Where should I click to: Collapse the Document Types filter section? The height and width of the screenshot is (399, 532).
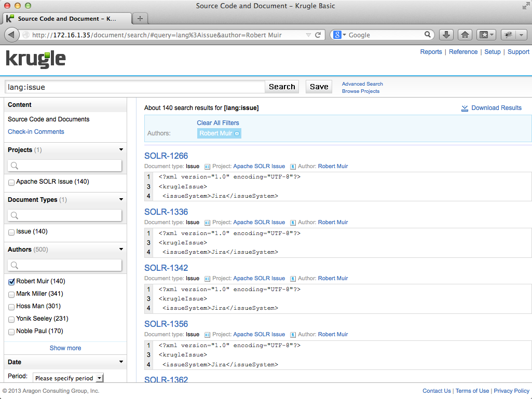click(121, 199)
